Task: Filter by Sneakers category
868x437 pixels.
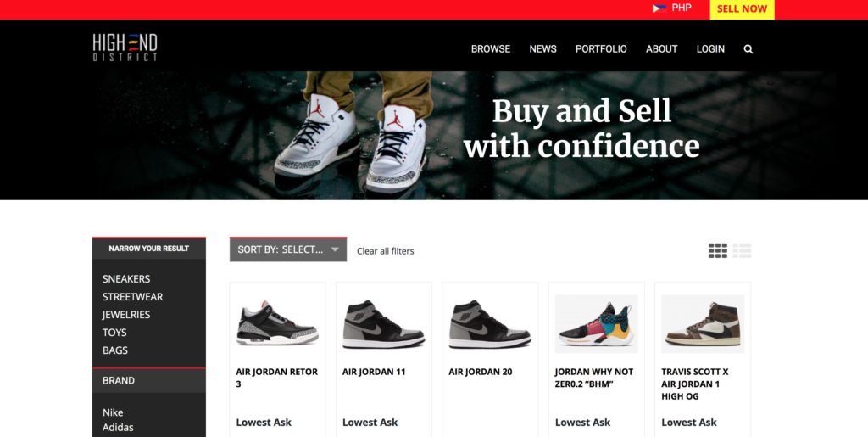Action: click(126, 278)
